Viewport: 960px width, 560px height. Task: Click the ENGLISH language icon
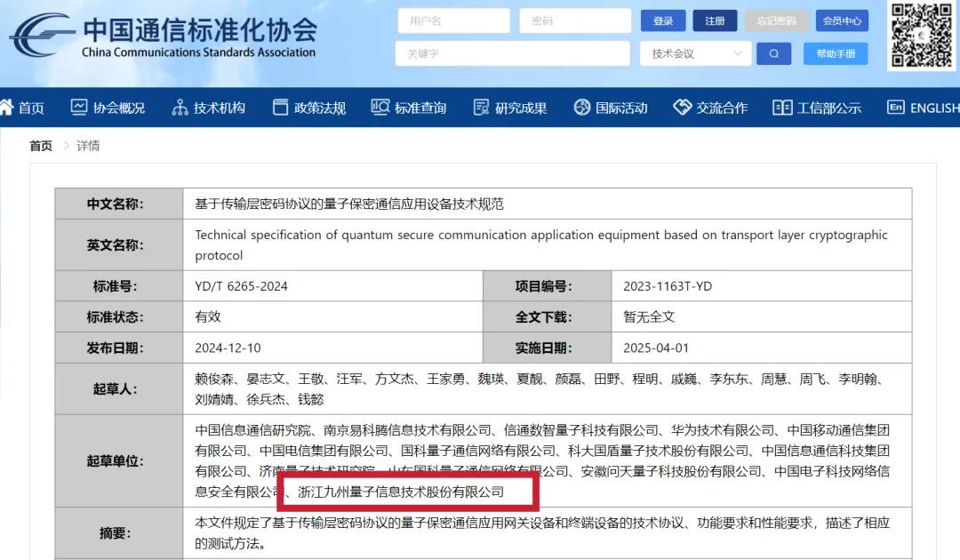coord(895,108)
